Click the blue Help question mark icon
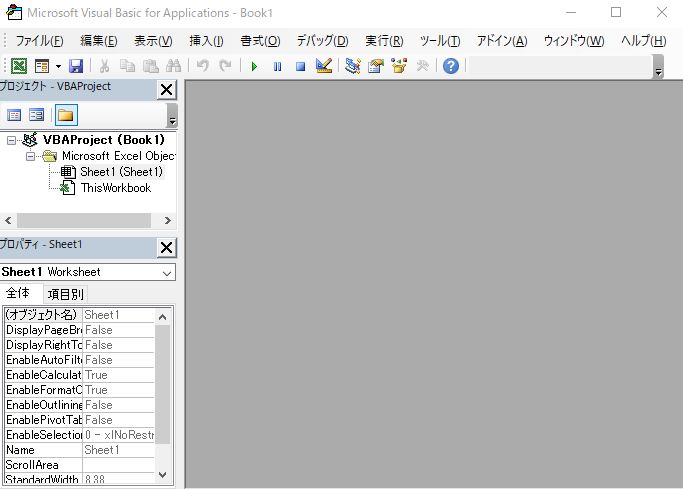Viewport: 683px width, 489px height. click(451, 66)
